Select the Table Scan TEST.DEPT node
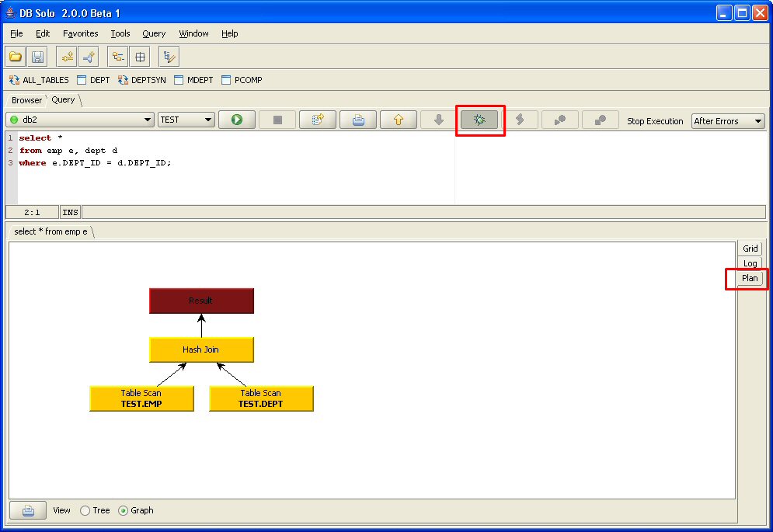 click(261, 398)
